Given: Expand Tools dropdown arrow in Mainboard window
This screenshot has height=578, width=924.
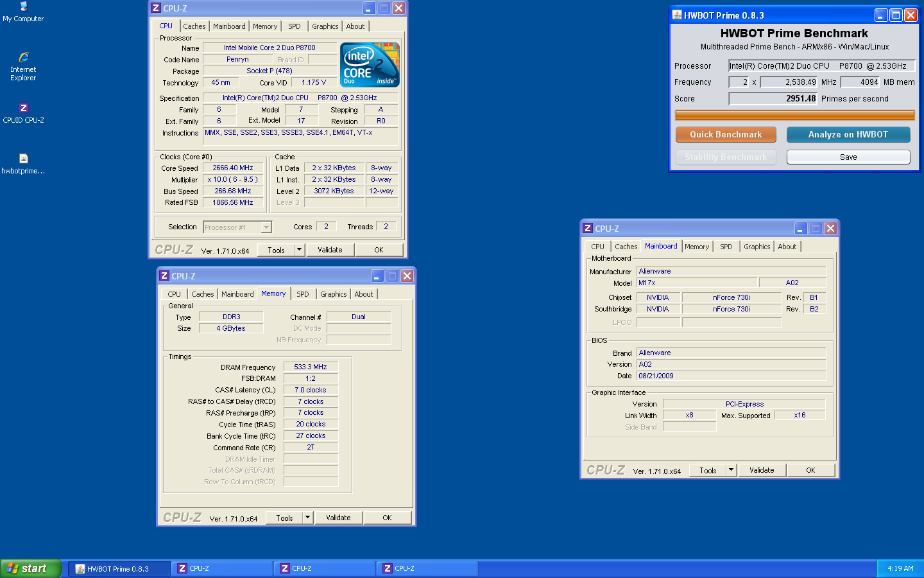Looking at the screenshot, I should 731,470.
